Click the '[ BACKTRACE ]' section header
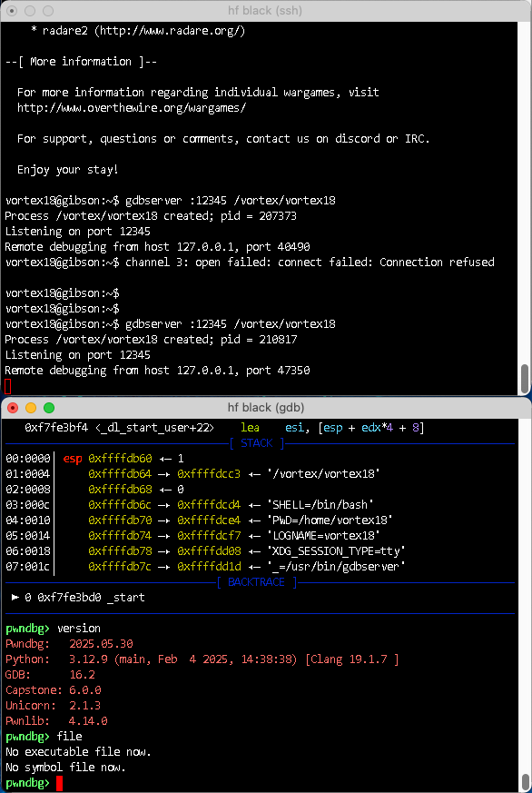 pos(257,582)
